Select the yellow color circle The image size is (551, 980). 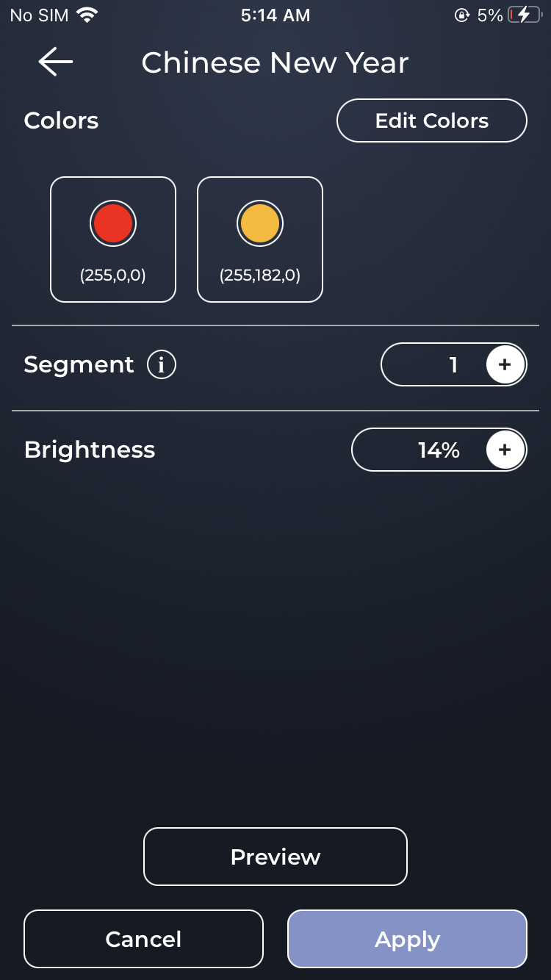pyautogui.click(x=260, y=224)
